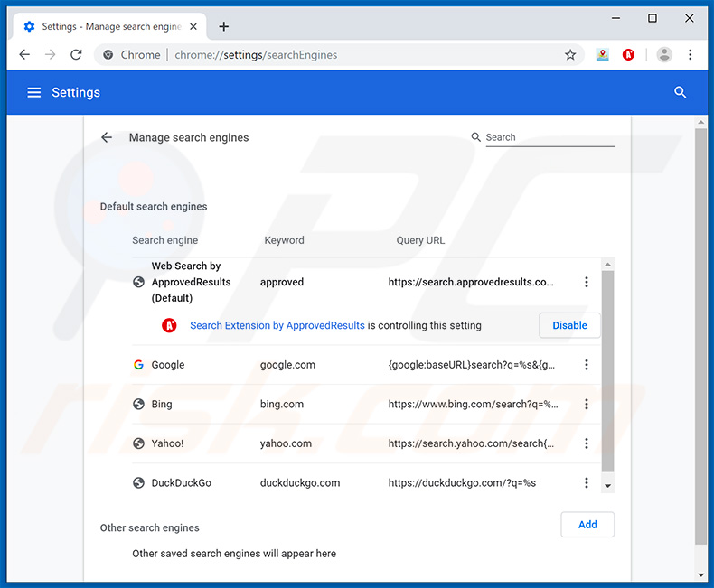Maximize the Chrome window
The width and height of the screenshot is (714, 588).
coord(652,18)
